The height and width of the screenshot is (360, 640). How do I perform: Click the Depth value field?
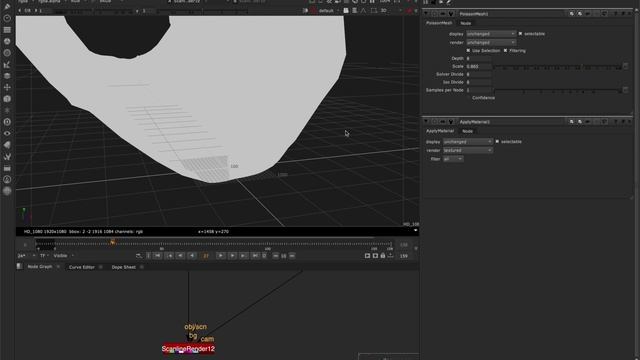click(x=478, y=58)
